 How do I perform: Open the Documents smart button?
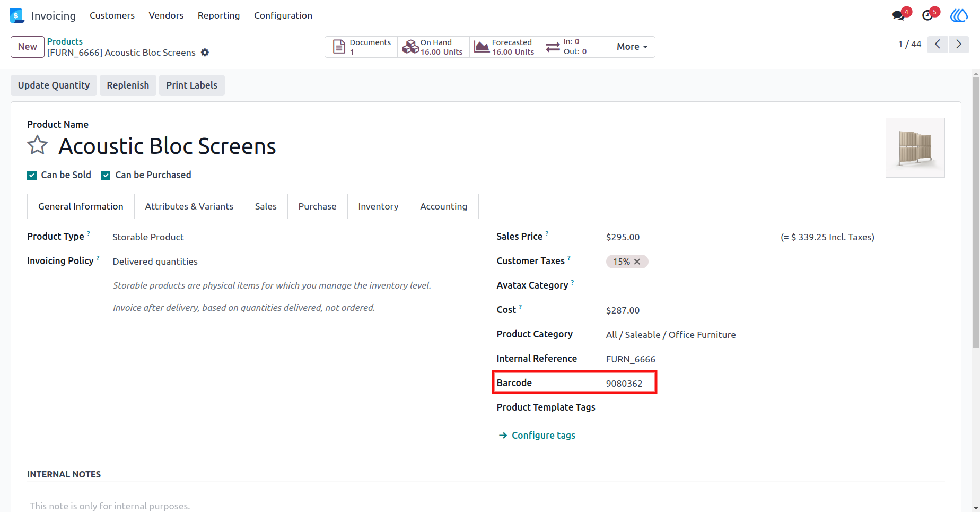pos(361,47)
